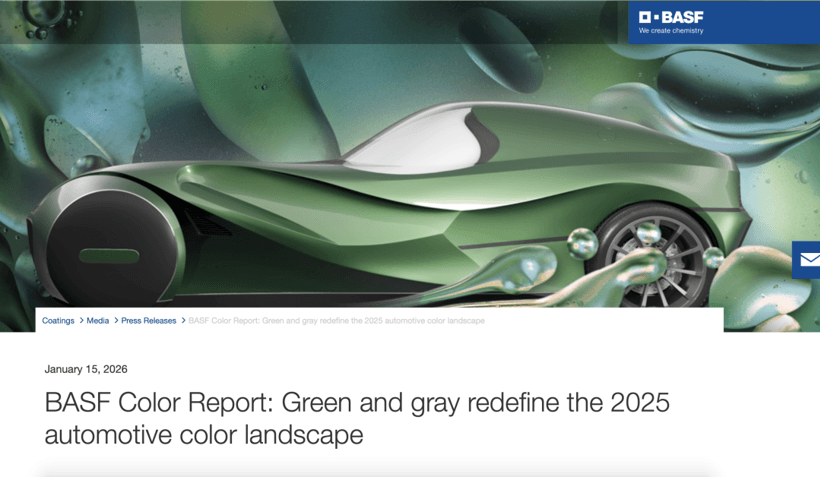Click the chevron after Media breadcrumb
820x477 pixels.
[x=115, y=321]
